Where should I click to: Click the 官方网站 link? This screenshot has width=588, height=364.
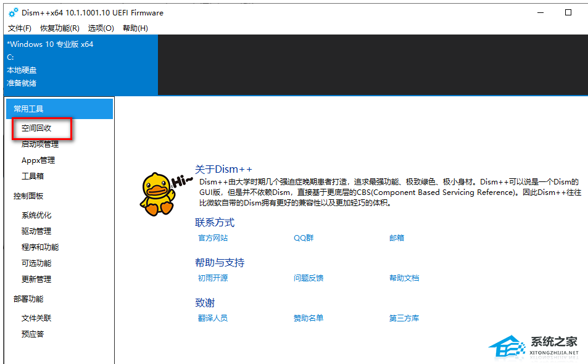click(x=213, y=238)
